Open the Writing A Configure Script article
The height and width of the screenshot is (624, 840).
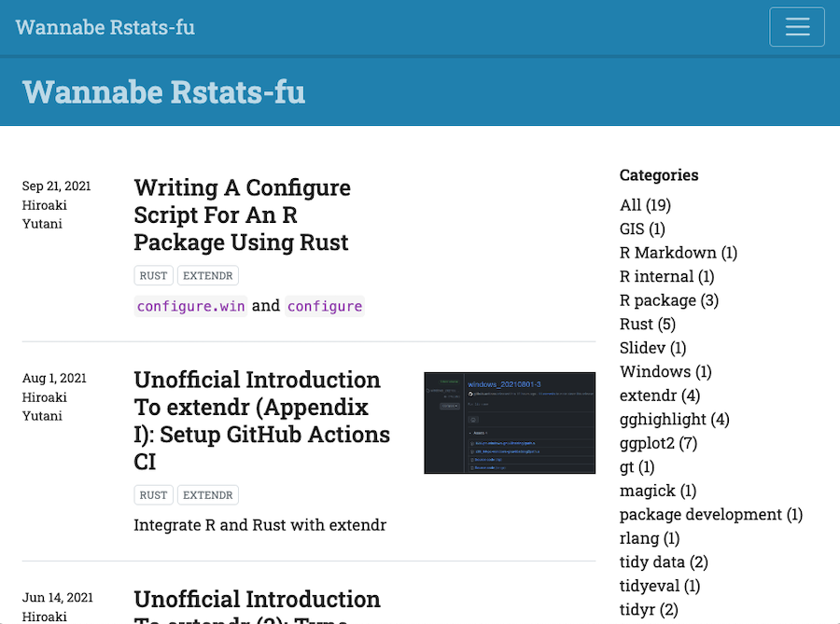[242, 215]
